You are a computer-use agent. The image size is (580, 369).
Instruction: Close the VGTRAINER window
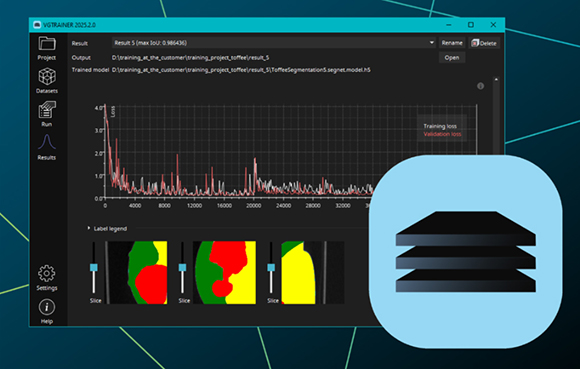click(493, 25)
